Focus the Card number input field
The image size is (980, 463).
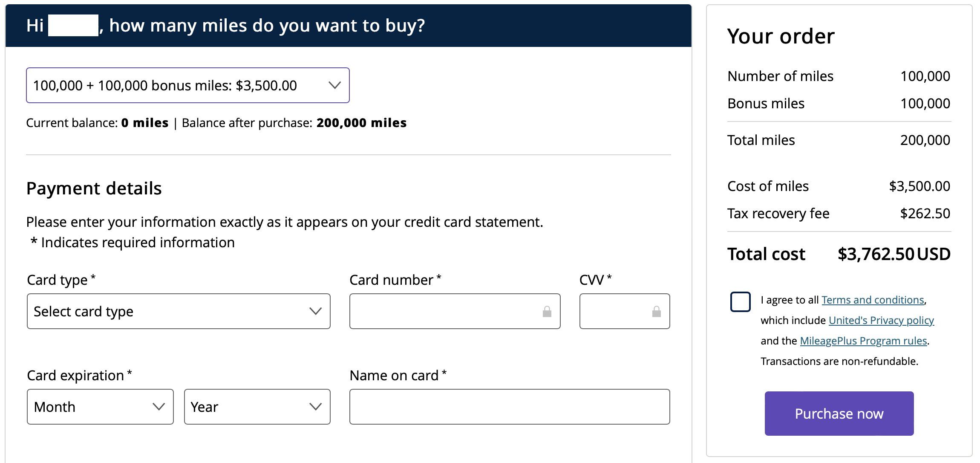[455, 311]
